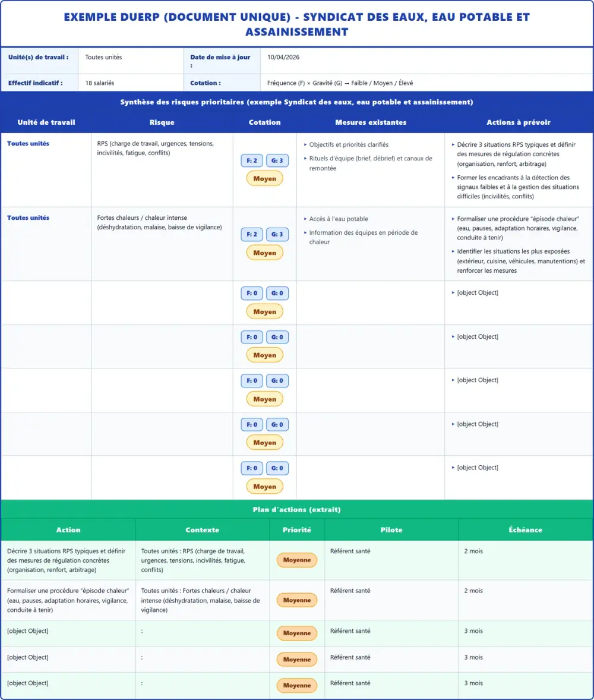Click 'Toutes unités' in the Fortes chaleurs row
The height and width of the screenshot is (700, 594).
click(28, 218)
